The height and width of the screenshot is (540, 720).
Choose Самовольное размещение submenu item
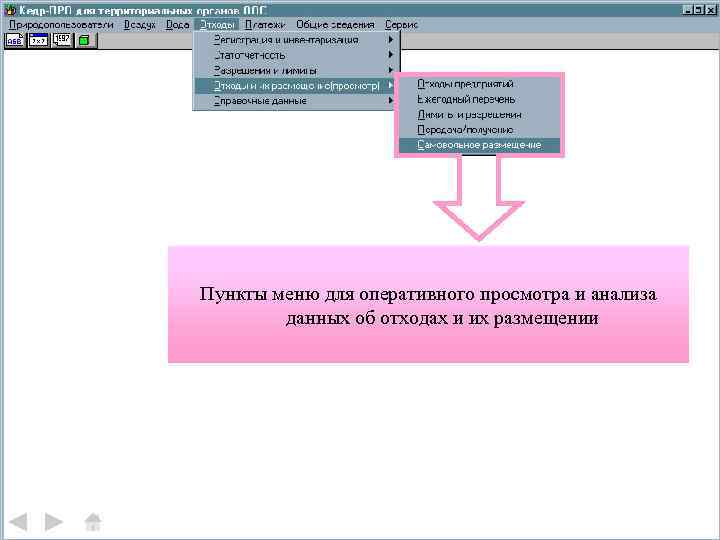pos(479,145)
